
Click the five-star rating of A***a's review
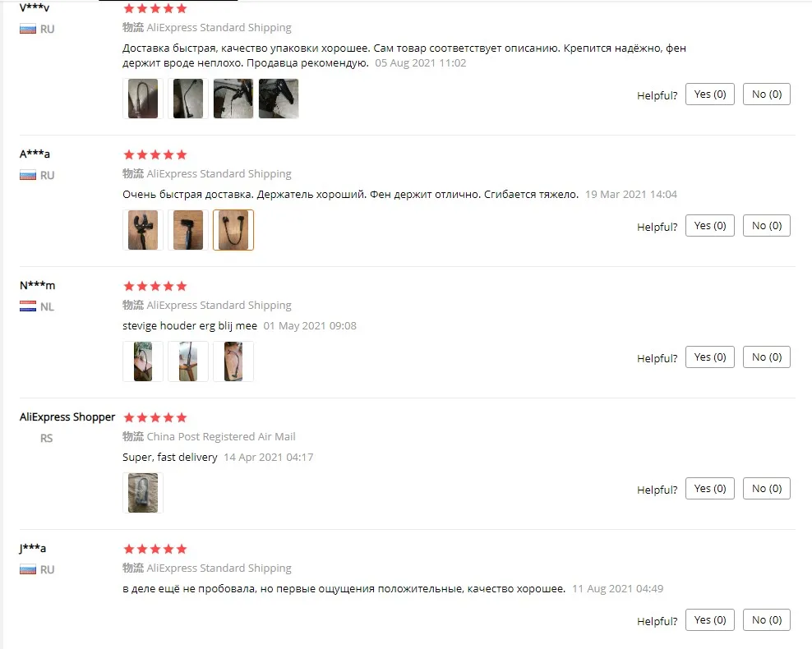(155, 154)
